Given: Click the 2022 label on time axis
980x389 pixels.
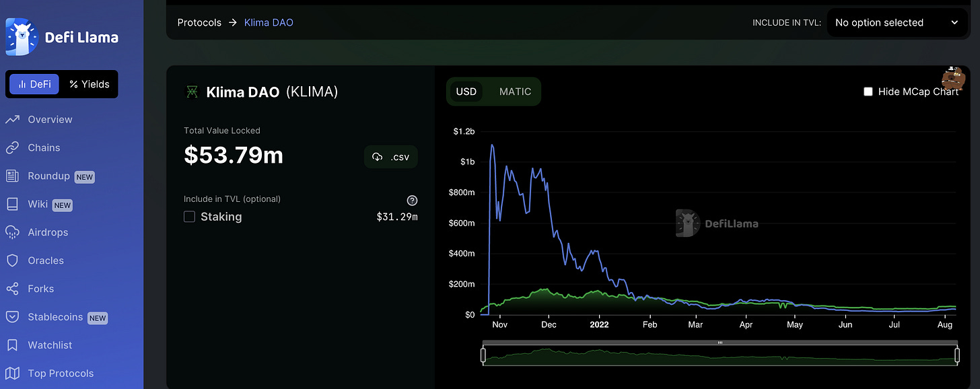Looking at the screenshot, I should [599, 324].
